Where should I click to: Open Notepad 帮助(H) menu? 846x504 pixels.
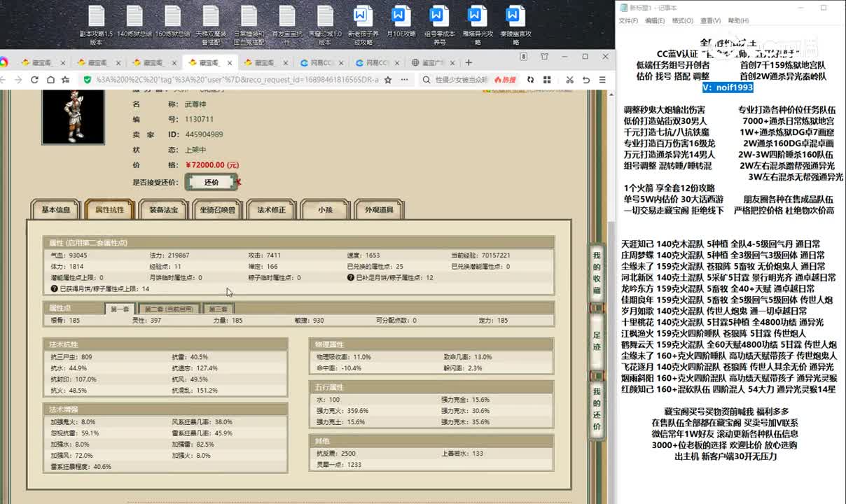click(x=738, y=21)
